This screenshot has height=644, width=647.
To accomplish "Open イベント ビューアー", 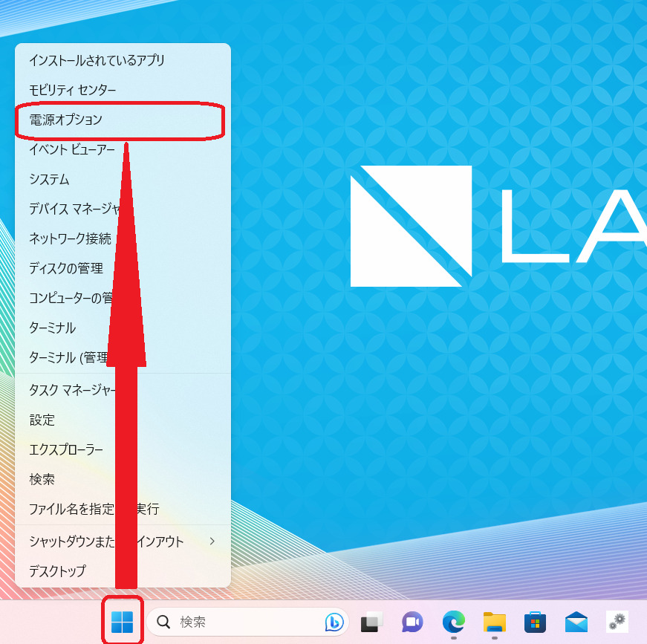I will pyautogui.click(x=123, y=149).
